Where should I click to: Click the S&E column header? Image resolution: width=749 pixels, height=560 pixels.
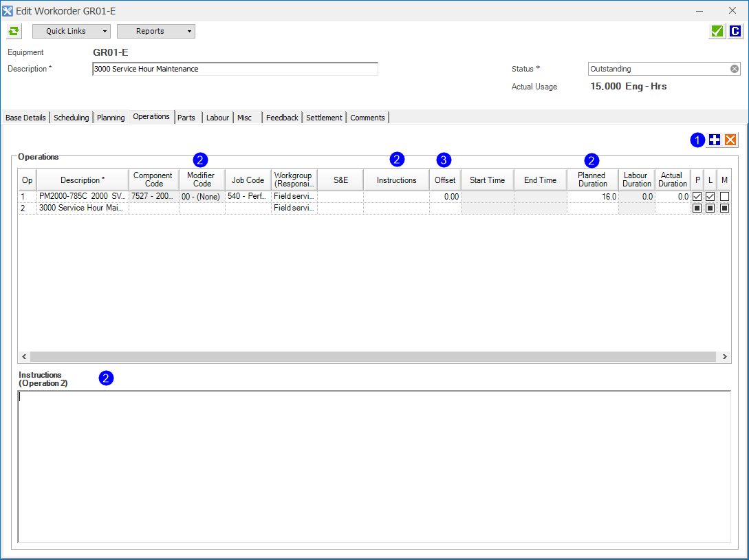point(340,180)
